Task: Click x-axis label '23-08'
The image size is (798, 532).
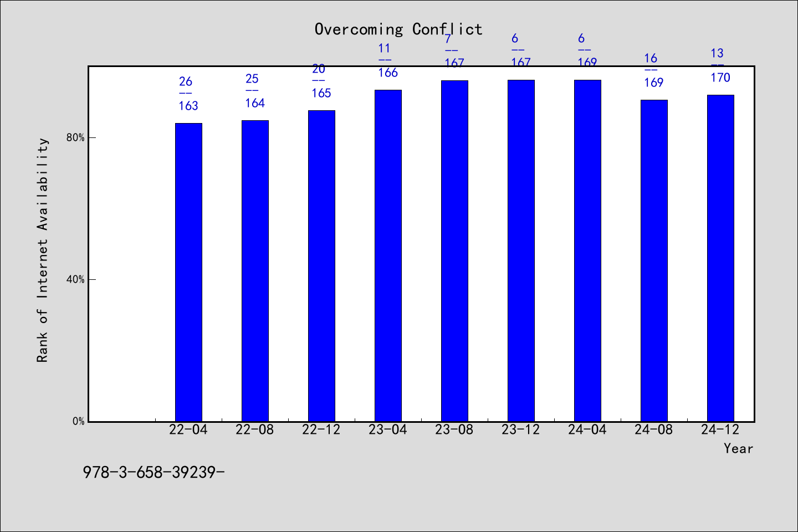Action: pyautogui.click(x=454, y=429)
